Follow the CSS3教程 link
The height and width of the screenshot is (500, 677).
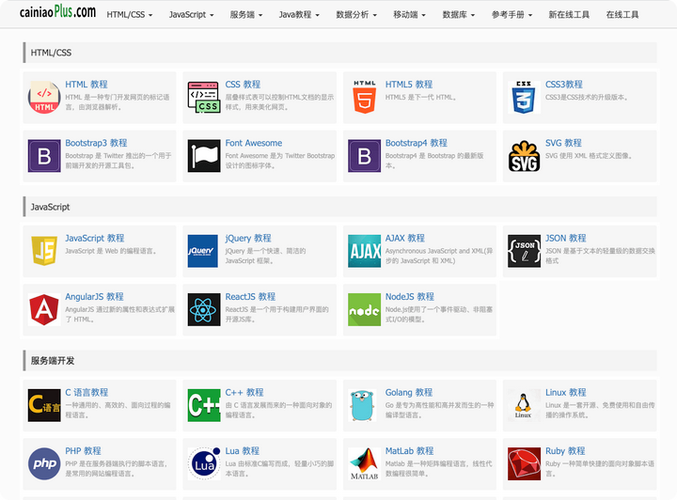[x=564, y=85]
